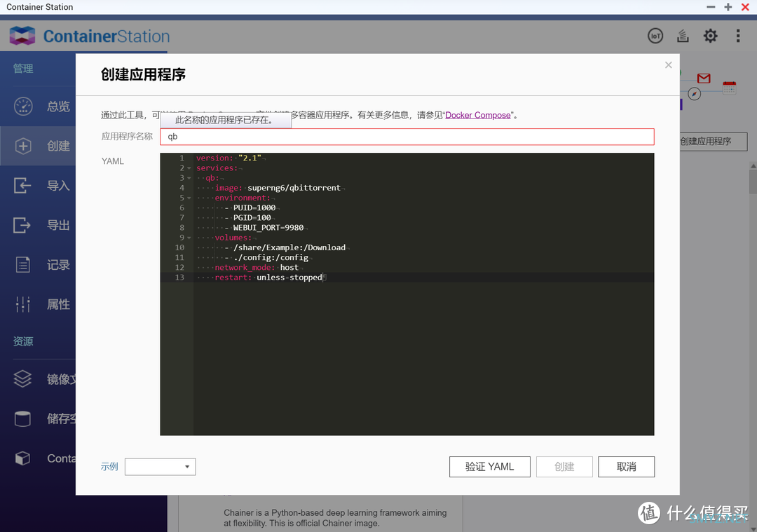
Task: Collapse the services block at line 2
Action: [189, 168]
